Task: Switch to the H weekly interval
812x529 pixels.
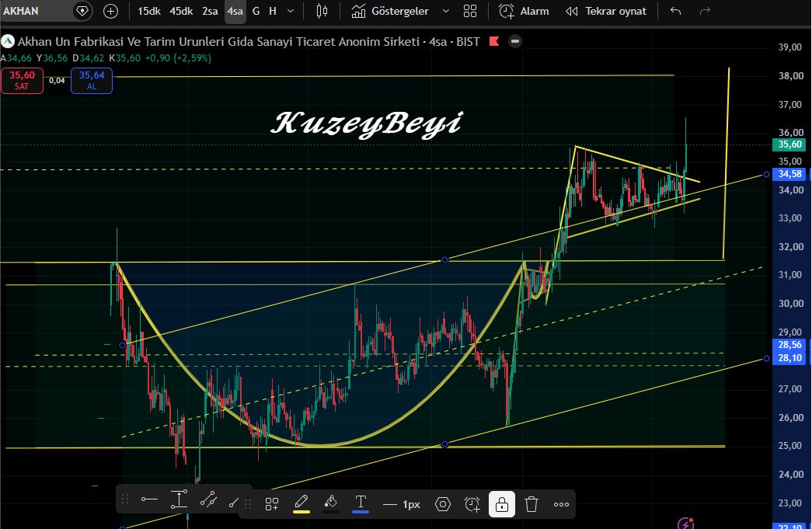Action: point(273,11)
